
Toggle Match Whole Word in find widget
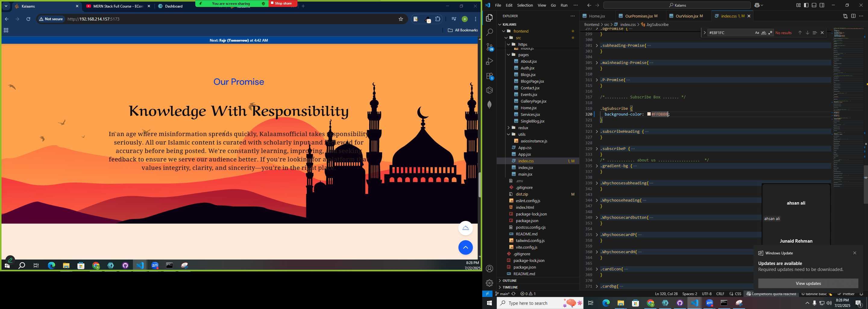[763, 33]
